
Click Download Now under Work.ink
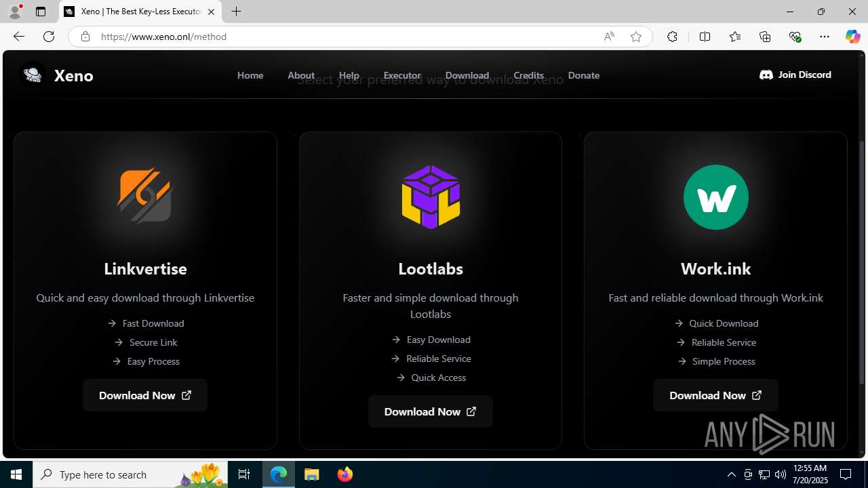pos(715,395)
